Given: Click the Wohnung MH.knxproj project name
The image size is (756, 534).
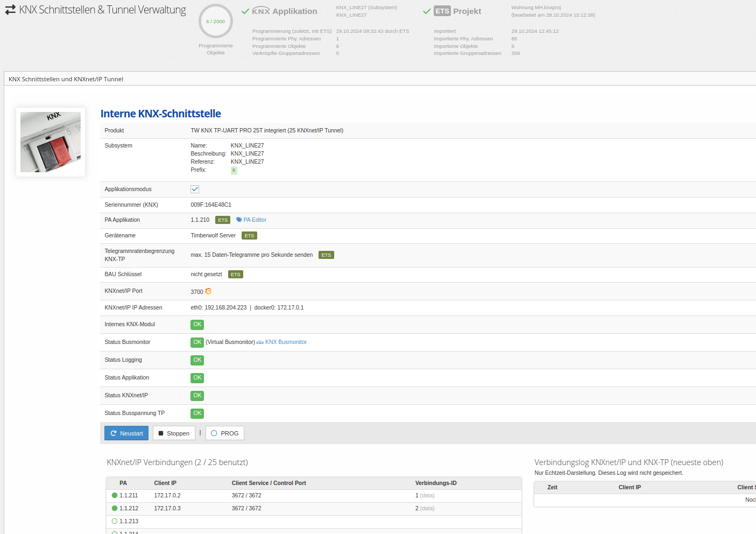Looking at the screenshot, I should pos(536,8).
